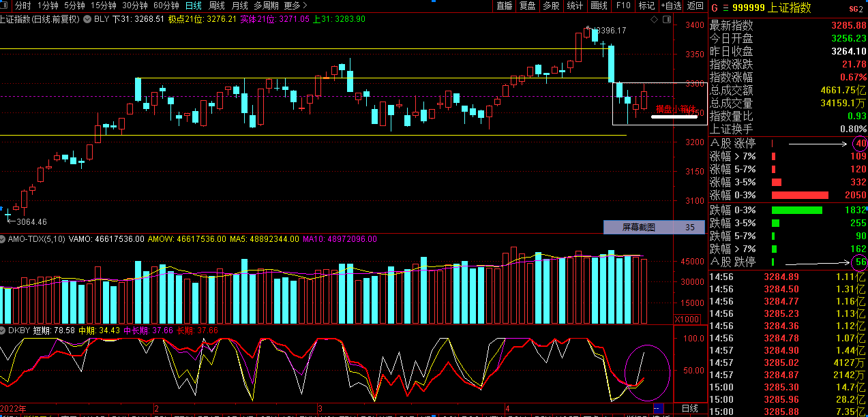Click the 屏幕截图 screenshot overlay label
The height and width of the screenshot is (417, 868).
click(638, 228)
